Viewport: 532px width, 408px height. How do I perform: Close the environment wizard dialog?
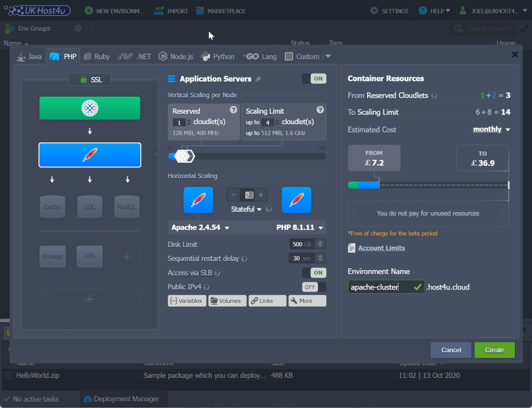pyautogui.click(x=515, y=54)
